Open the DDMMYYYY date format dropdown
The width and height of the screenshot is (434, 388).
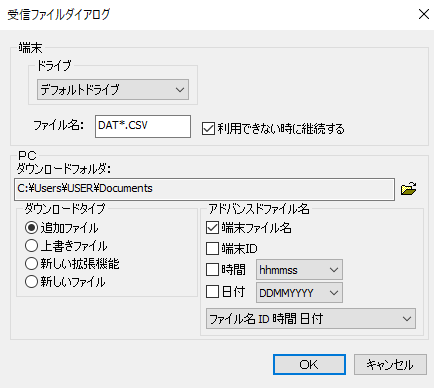pyautogui.click(x=299, y=293)
